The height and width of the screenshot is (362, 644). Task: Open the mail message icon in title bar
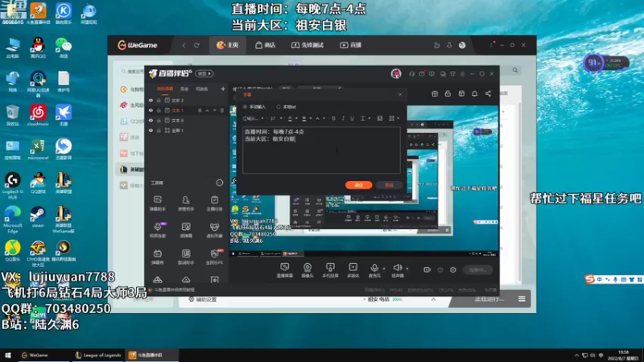coord(422,74)
